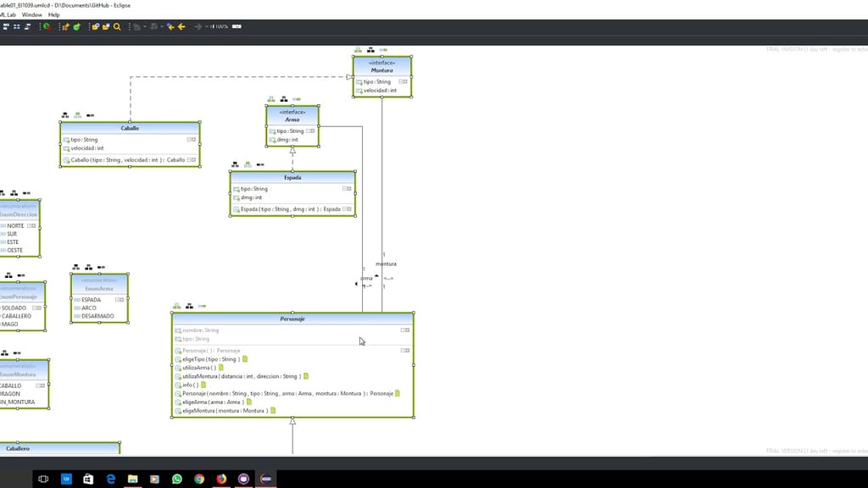The image size is (868, 488).
Task: Select the DESARMADO literal in EnumArma
Action: pyautogui.click(x=98, y=317)
